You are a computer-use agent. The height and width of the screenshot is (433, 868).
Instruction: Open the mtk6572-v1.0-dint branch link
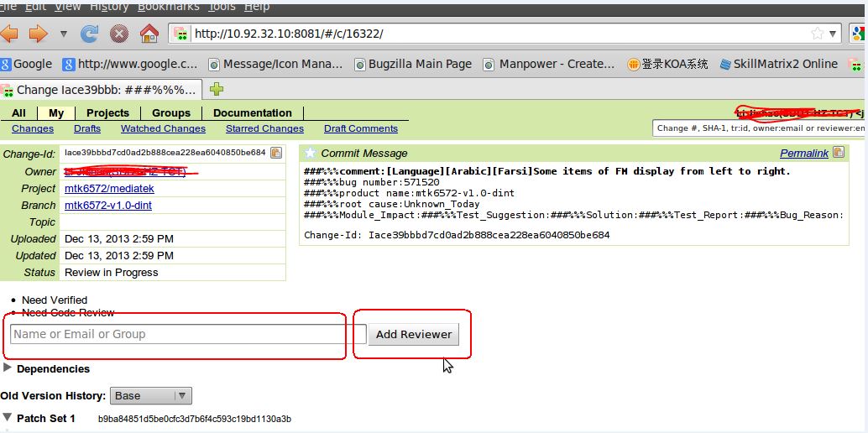click(108, 206)
